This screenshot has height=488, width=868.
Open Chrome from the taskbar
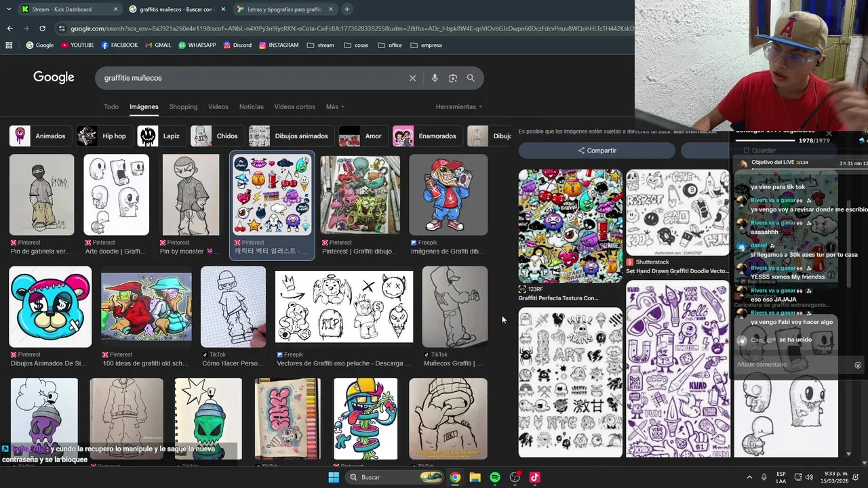click(x=455, y=477)
